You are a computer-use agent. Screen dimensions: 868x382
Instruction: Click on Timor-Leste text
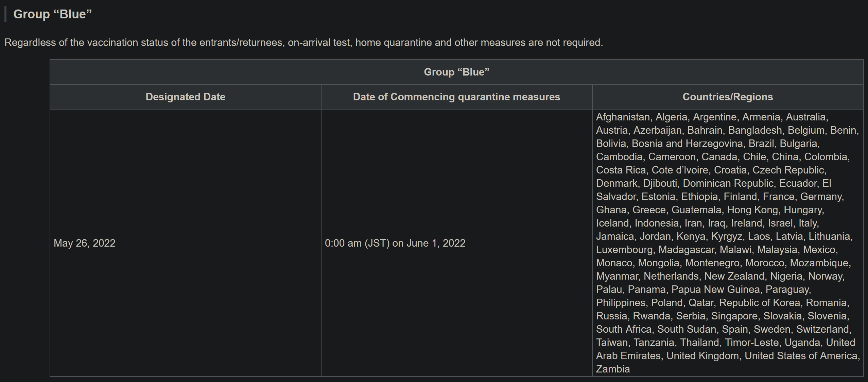pos(751,343)
